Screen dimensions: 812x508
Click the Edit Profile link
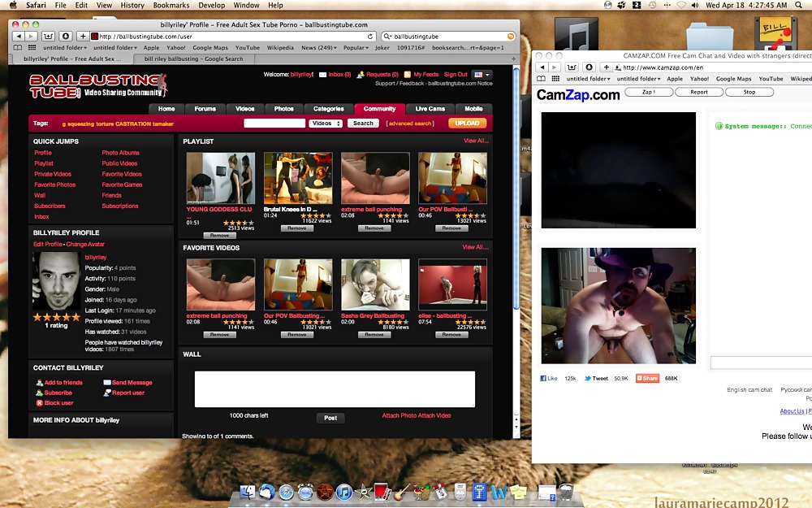click(47, 244)
